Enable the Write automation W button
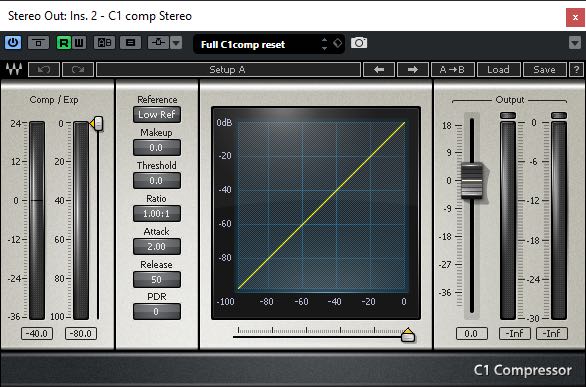 coord(79,43)
